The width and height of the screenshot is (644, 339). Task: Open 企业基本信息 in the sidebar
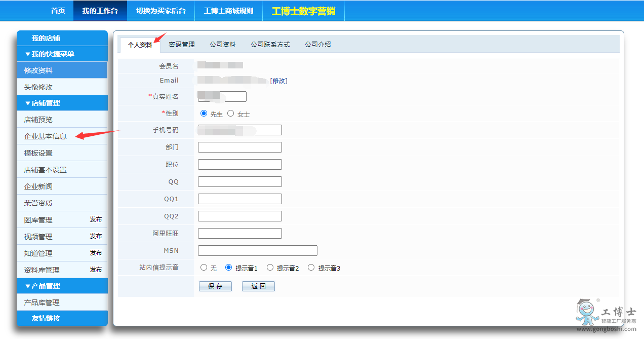point(45,136)
